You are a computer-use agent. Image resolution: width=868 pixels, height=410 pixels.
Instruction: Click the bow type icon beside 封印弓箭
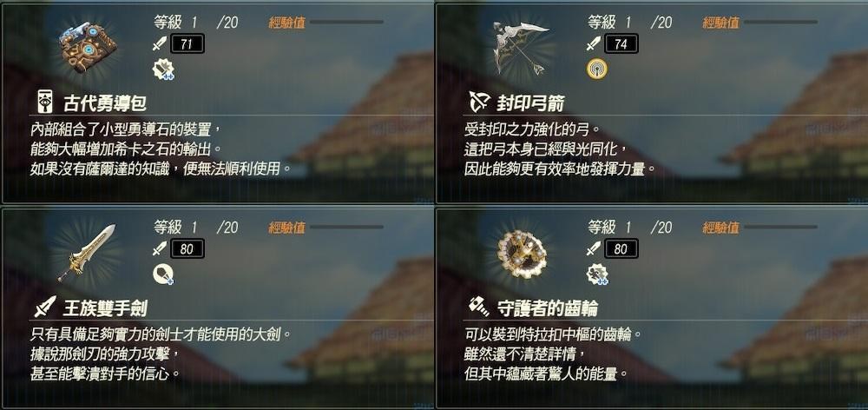click(x=480, y=102)
